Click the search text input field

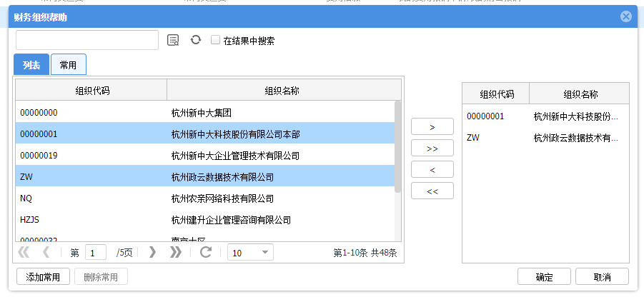pos(87,40)
